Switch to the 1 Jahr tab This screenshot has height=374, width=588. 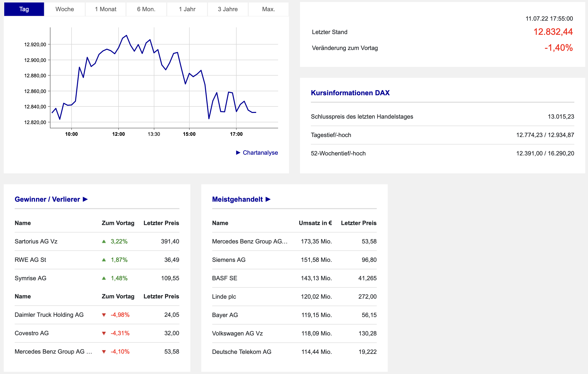coord(187,9)
